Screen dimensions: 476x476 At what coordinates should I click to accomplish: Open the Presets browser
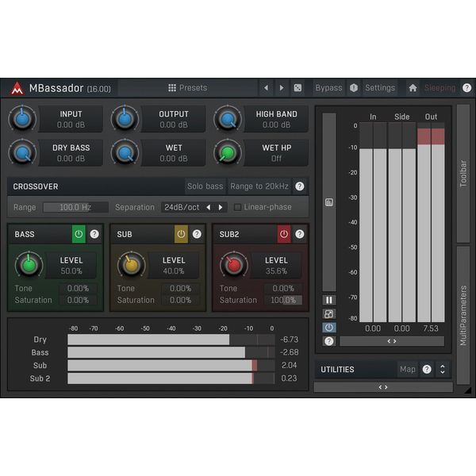pyautogui.click(x=187, y=88)
